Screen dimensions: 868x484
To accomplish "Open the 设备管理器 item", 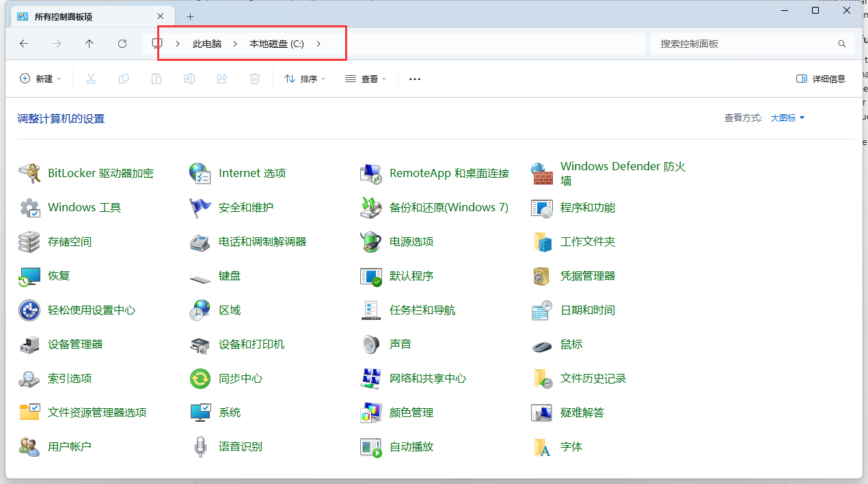I will click(75, 345).
